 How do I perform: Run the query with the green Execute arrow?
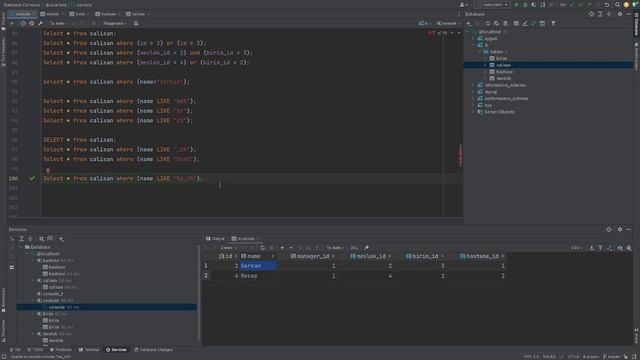12,24
